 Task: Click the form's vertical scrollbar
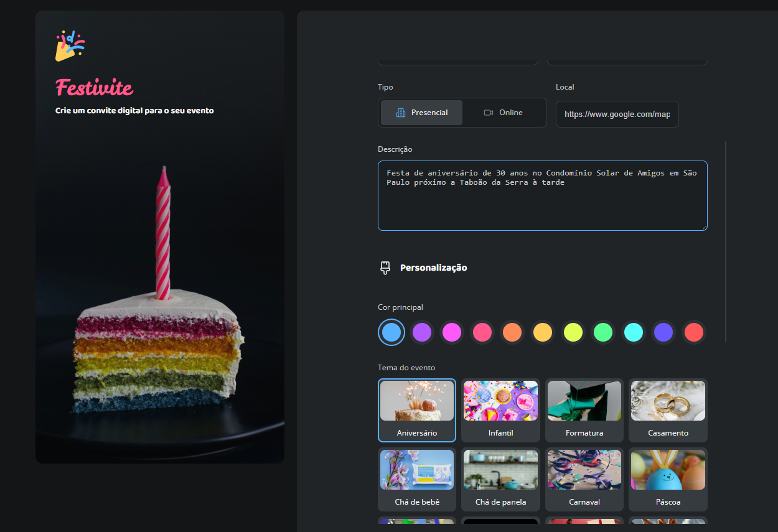[x=726, y=241]
